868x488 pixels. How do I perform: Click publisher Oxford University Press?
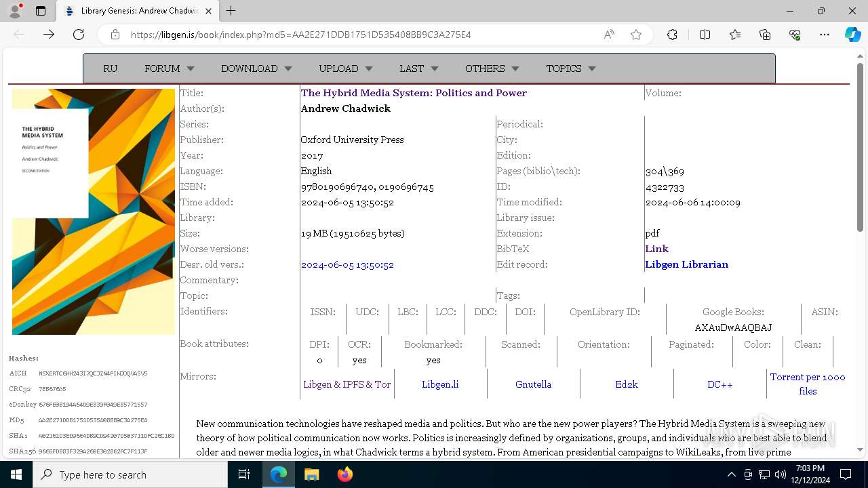coord(352,140)
